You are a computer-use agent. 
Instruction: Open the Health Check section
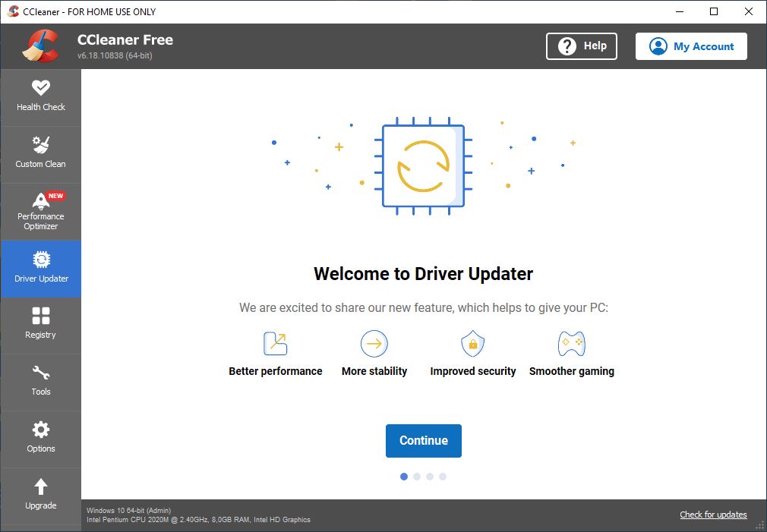pos(40,97)
